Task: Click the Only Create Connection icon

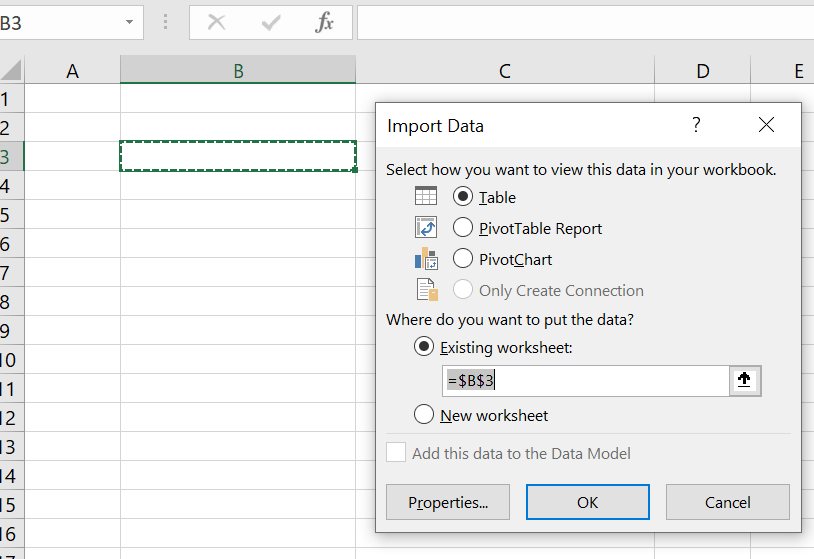Action: point(427,290)
